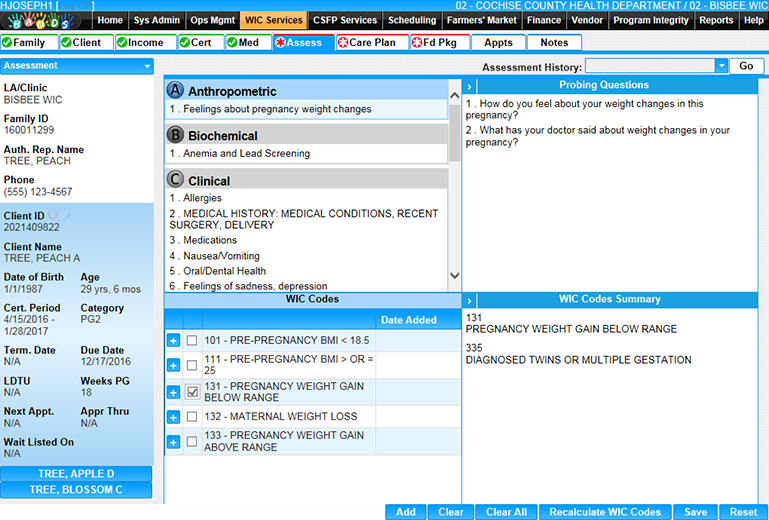Select family member TREE, APPLE D

tap(76, 474)
